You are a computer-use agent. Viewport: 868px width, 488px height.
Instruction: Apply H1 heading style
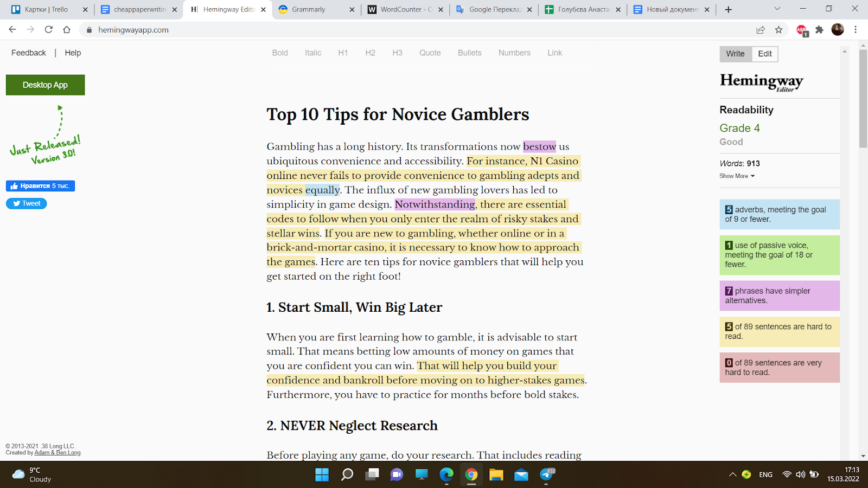point(343,53)
